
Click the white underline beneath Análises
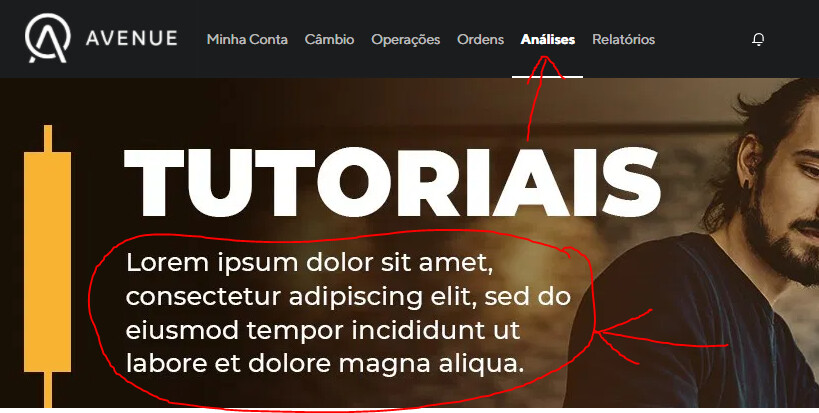(x=547, y=77)
